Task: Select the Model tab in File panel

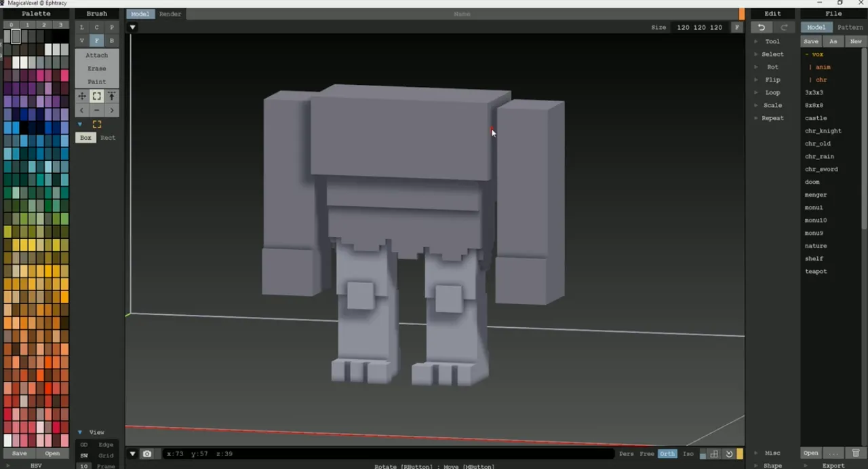Action: click(816, 27)
